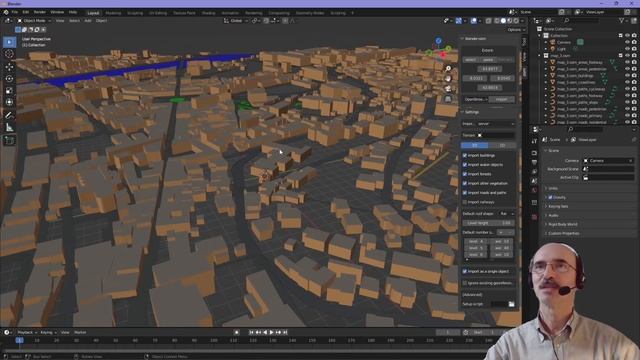Jump to the end frame

[x=285, y=332]
